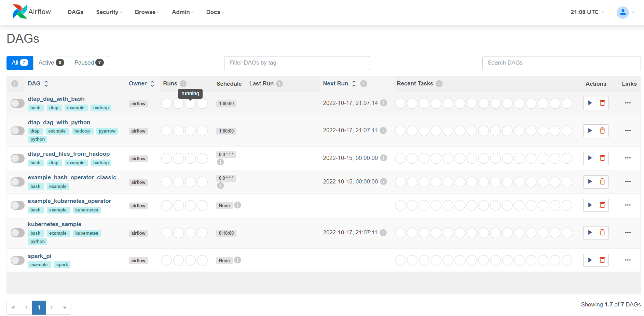
Task: Open kubernetes_sample links ellipsis menu
Action: (x=628, y=233)
